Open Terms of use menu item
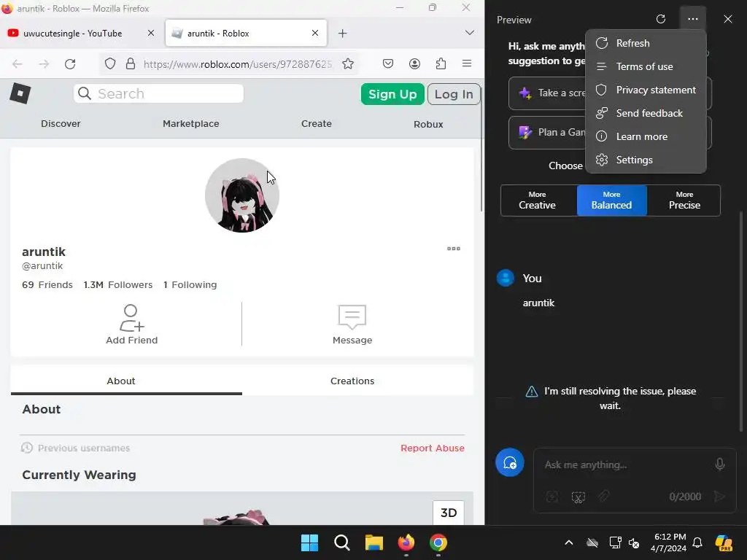Screen dimensions: 747x560 point(646,66)
